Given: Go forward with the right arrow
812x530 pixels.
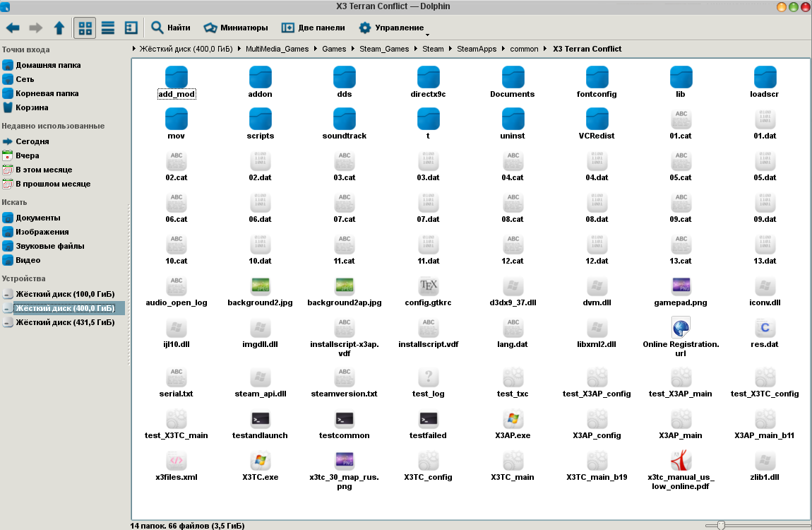Looking at the screenshot, I should [36, 28].
